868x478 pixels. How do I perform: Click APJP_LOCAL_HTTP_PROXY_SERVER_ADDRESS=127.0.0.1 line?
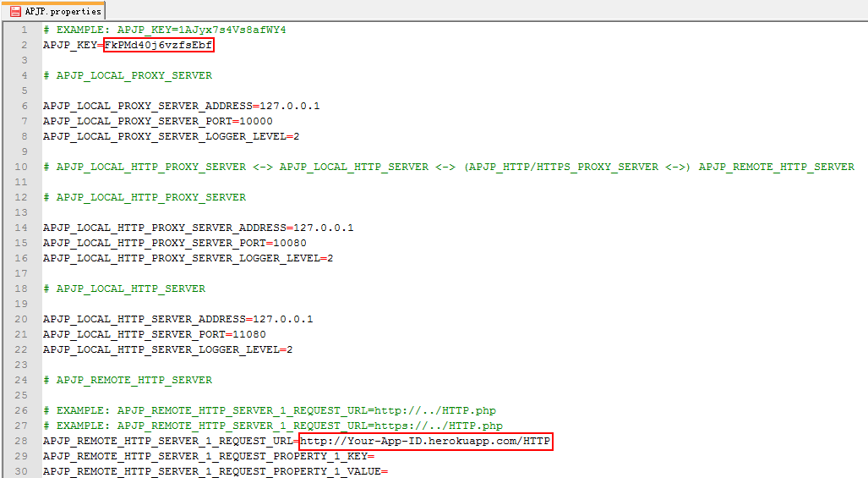pyautogui.click(x=198, y=228)
